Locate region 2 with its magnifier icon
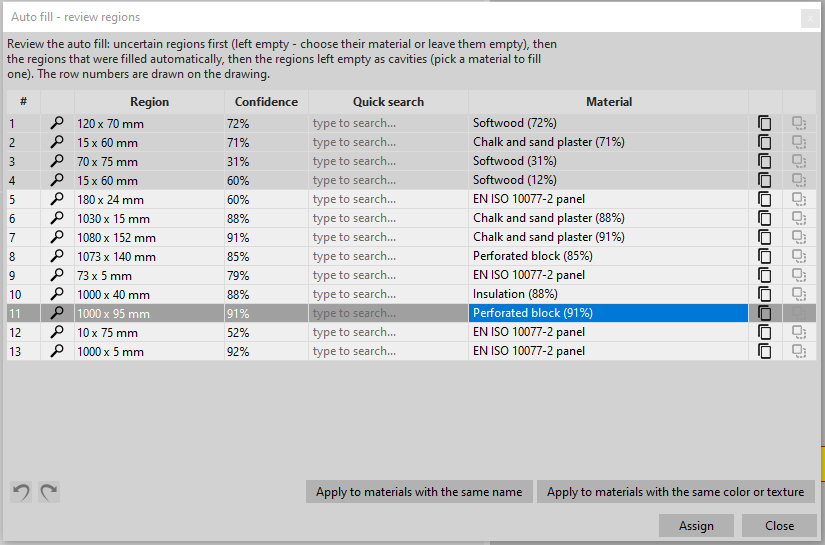The height and width of the screenshot is (545, 825). [57, 142]
